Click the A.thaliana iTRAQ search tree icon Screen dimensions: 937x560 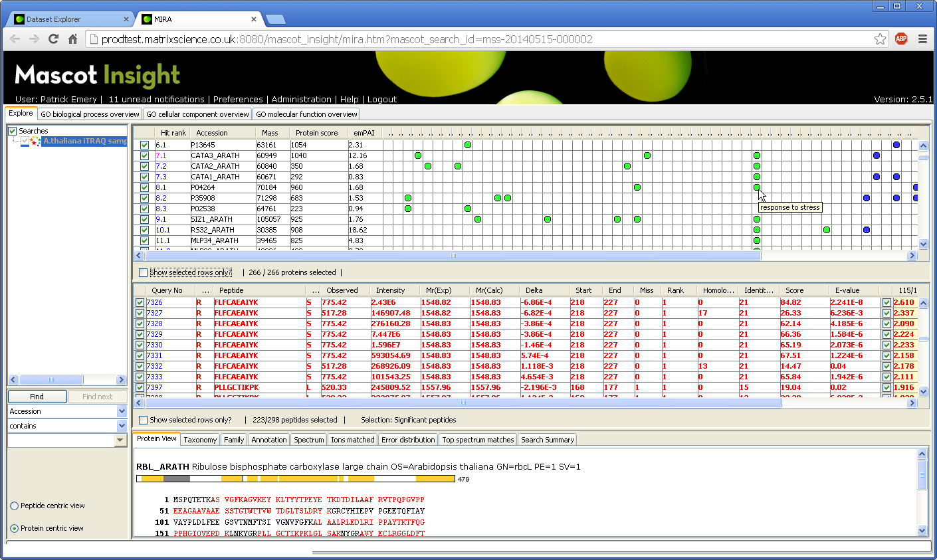tap(35, 141)
